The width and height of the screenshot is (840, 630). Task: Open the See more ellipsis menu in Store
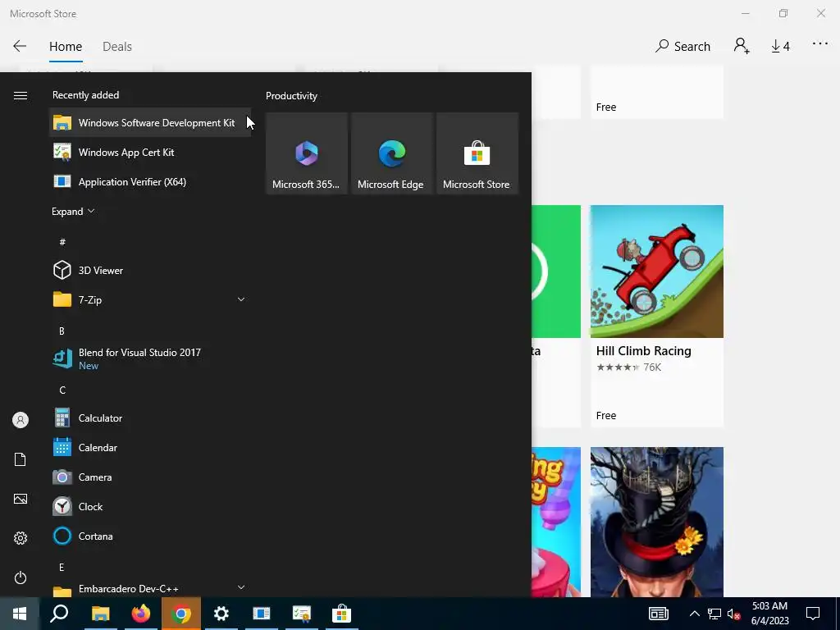click(x=820, y=44)
